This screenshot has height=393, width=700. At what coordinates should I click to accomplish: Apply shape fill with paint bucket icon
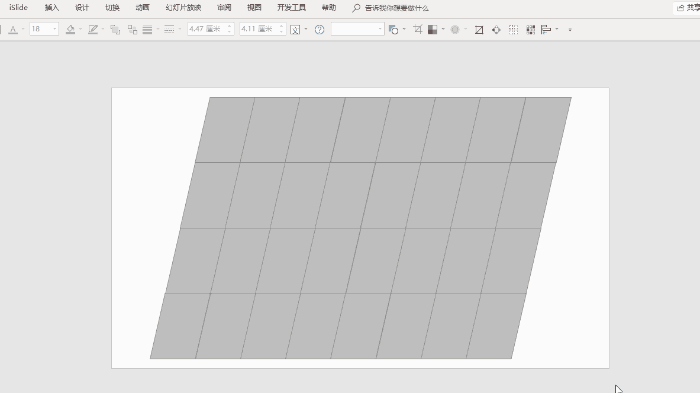[x=70, y=29]
